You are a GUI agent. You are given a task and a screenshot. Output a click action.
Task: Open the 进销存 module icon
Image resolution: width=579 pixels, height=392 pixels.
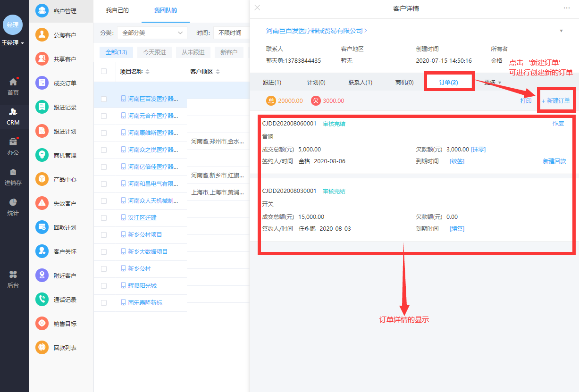(13, 172)
